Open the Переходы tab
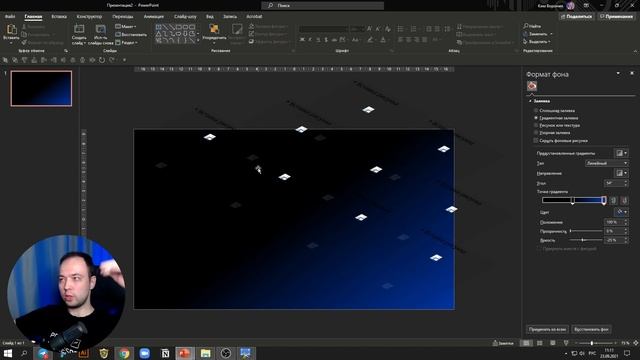The height and width of the screenshot is (360, 640). click(122, 17)
